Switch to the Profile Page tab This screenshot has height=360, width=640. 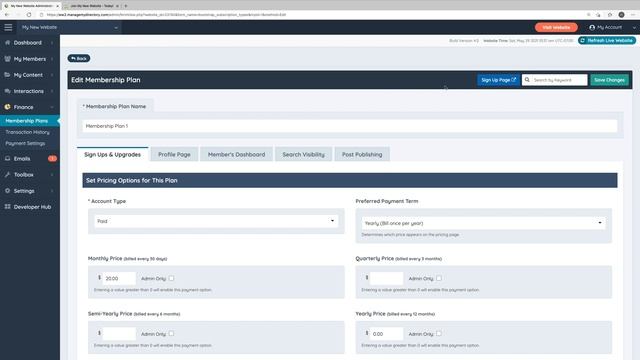pyautogui.click(x=174, y=154)
